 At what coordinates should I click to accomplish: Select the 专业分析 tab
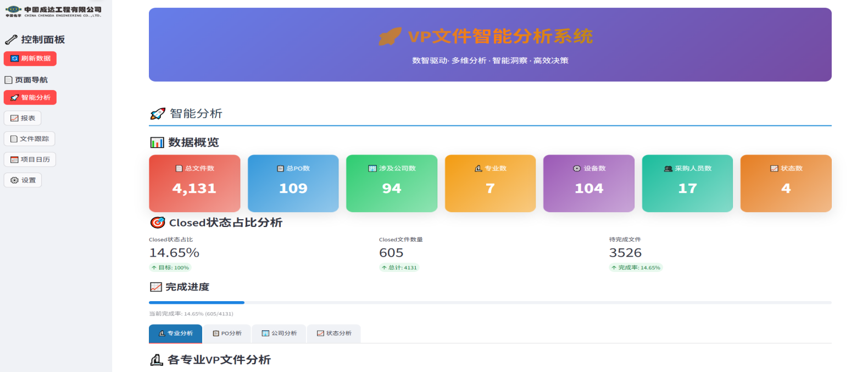tap(176, 334)
